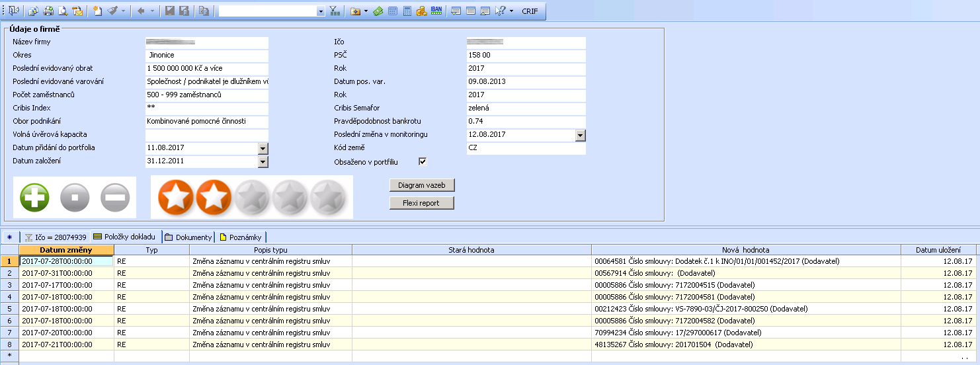
Task: Expand the Datum založení date picker
Action: click(263, 161)
